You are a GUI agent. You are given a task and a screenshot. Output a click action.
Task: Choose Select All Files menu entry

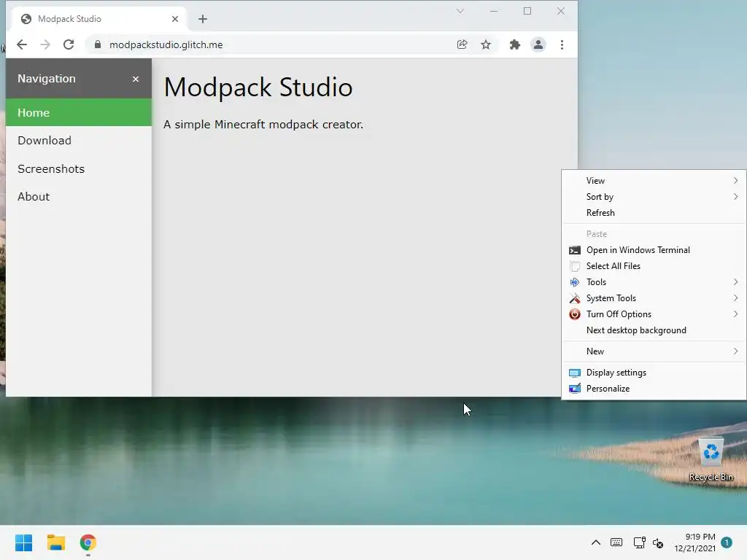pos(654,266)
